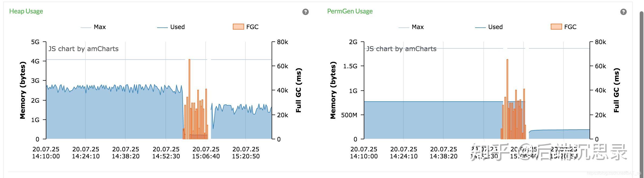Click the Heap chart FGC orange swatch

click(238, 27)
